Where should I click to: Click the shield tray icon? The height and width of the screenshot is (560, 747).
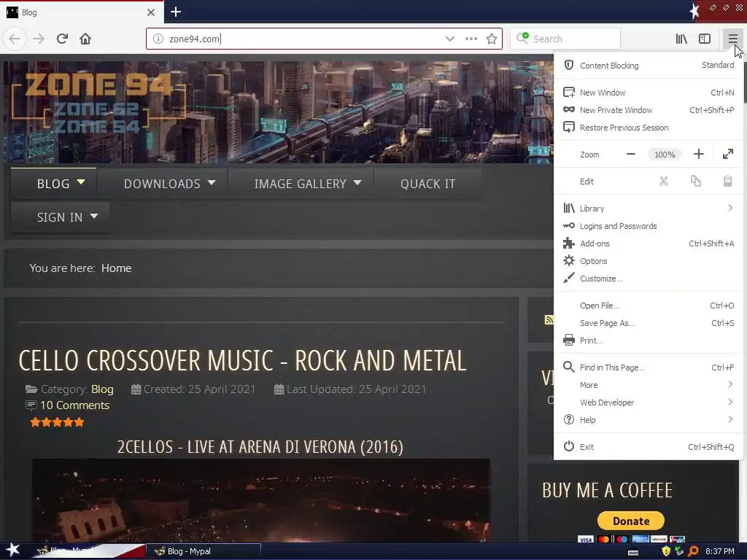pos(666,551)
